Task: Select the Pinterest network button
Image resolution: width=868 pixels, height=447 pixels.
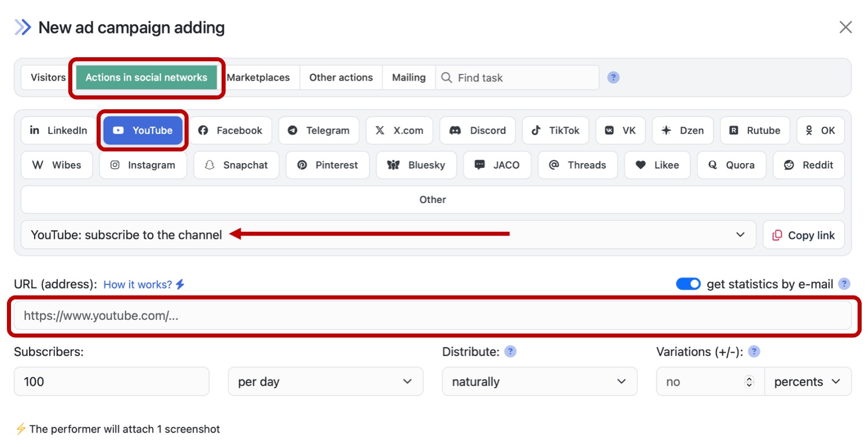Action: (328, 165)
